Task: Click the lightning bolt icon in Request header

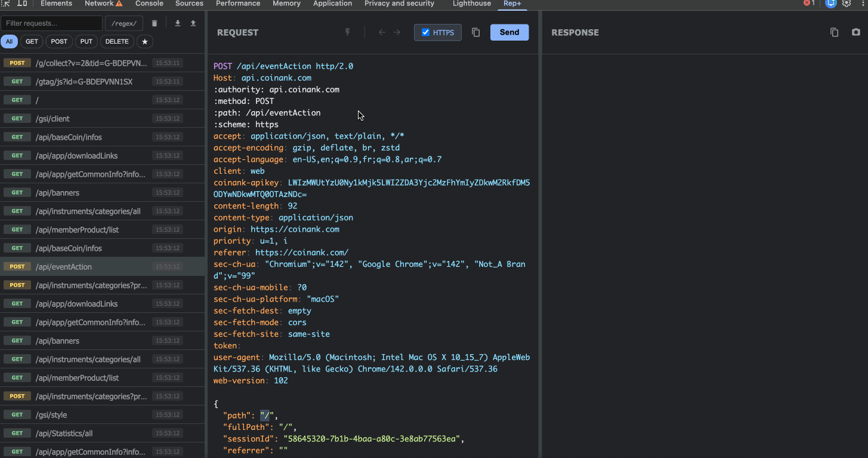Action: click(348, 32)
